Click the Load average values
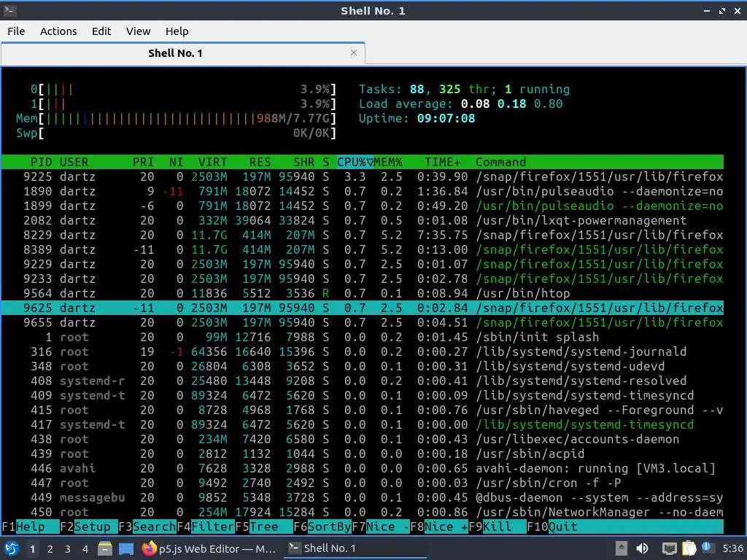747x560 pixels. 511,104
